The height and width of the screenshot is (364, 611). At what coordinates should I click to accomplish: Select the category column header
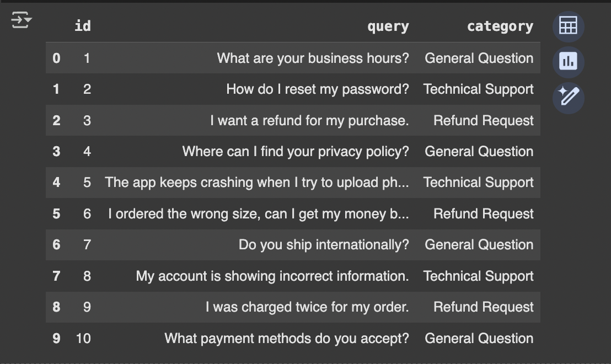click(500, 26)
